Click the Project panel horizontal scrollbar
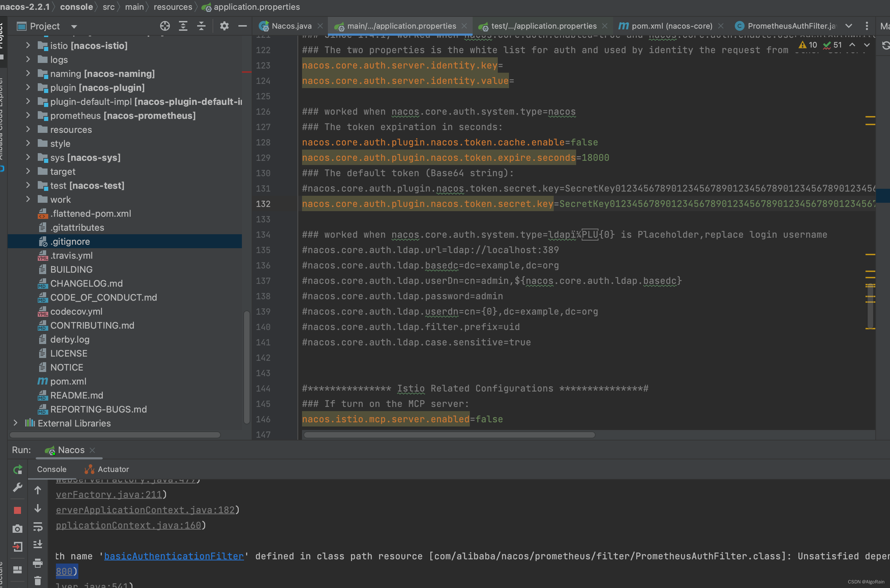This screenshot has height=588, width=890. [x=115, y=435]
